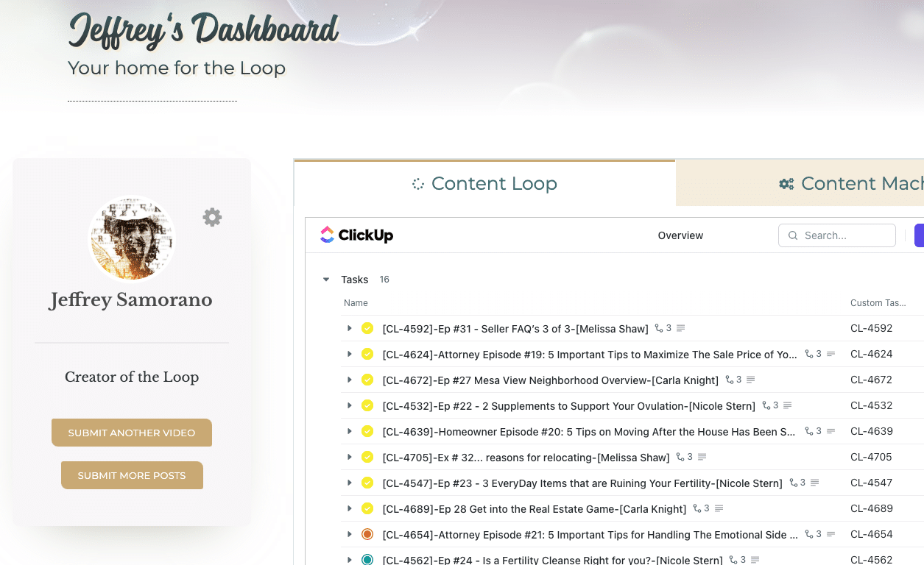The image size is (924, 565).
Task: Click the teal status icon on CL-4562
Action: click(x=367, y=559)
